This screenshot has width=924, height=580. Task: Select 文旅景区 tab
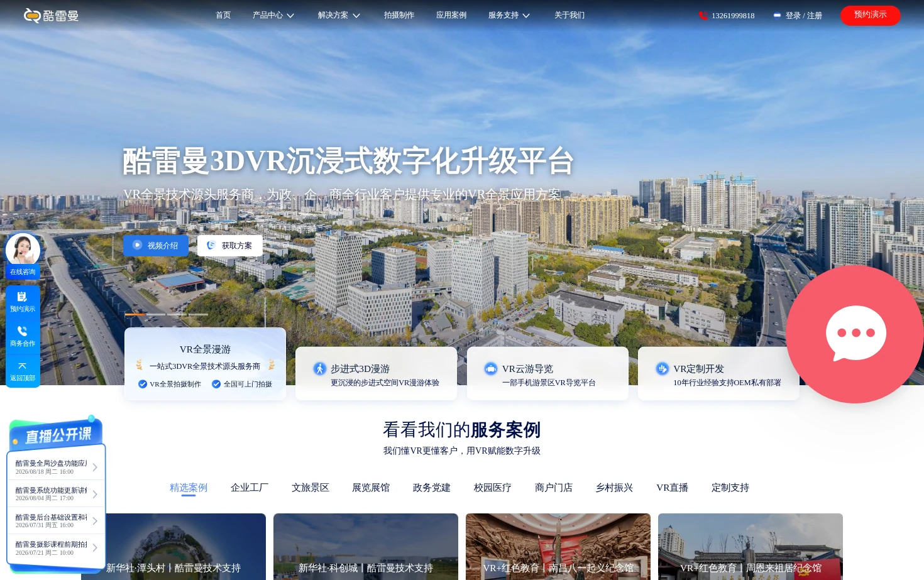311,488
